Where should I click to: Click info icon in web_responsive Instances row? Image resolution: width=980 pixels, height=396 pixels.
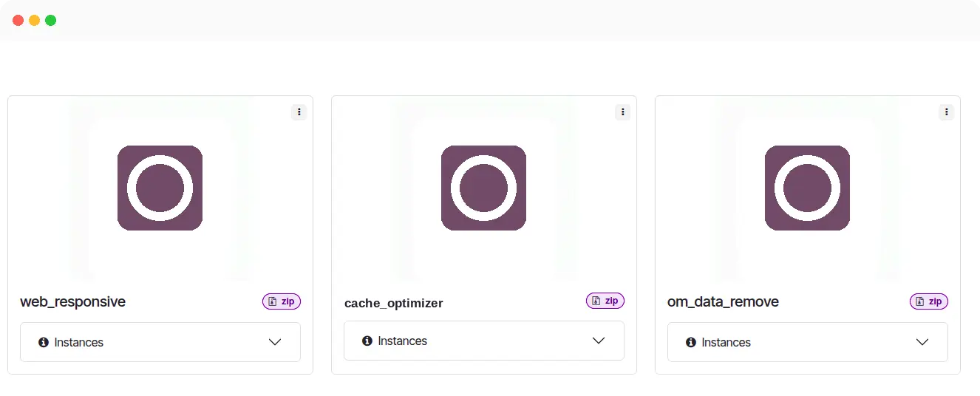(x=44, y=342)
